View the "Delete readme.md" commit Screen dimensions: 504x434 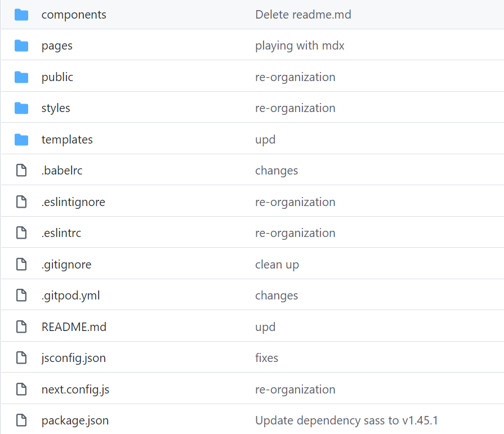pyautogui.click(x=303, y=15)
